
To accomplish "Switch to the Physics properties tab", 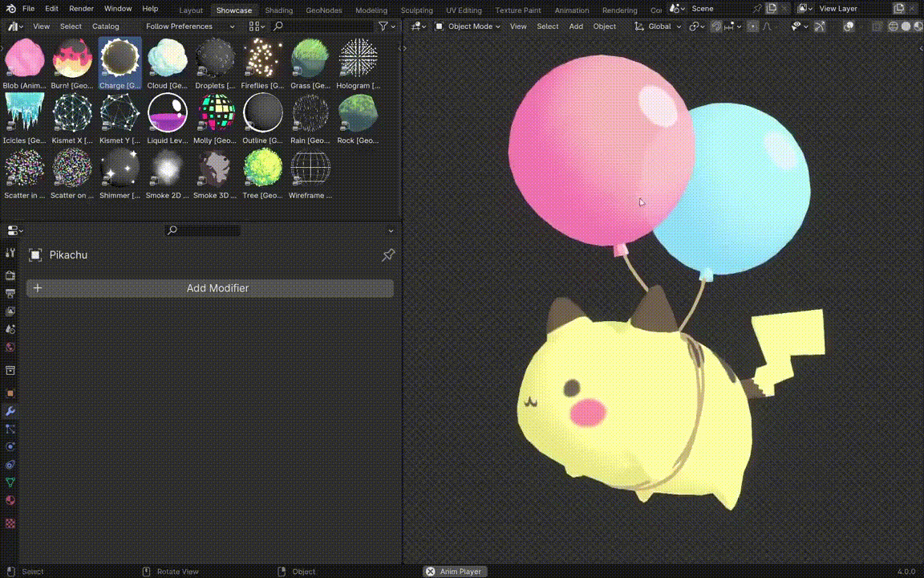I will coord(10,446).
